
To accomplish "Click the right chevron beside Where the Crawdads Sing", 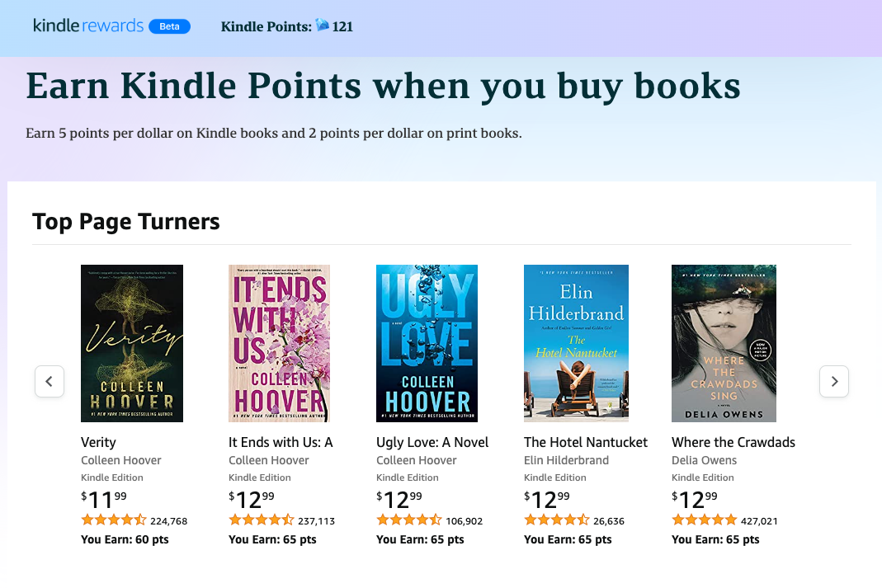I will pyautogui.click(x=834, y=381).
